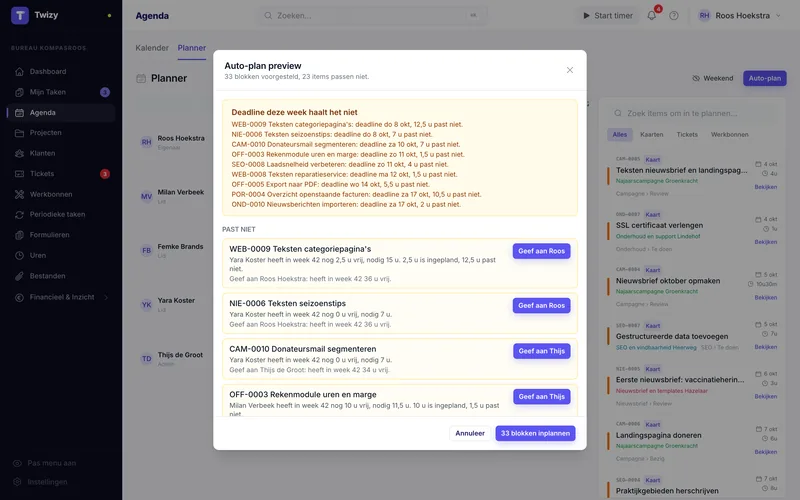Click the Twizy logo icon
This screenshot has width=800, height=500.
pos(19,15)
